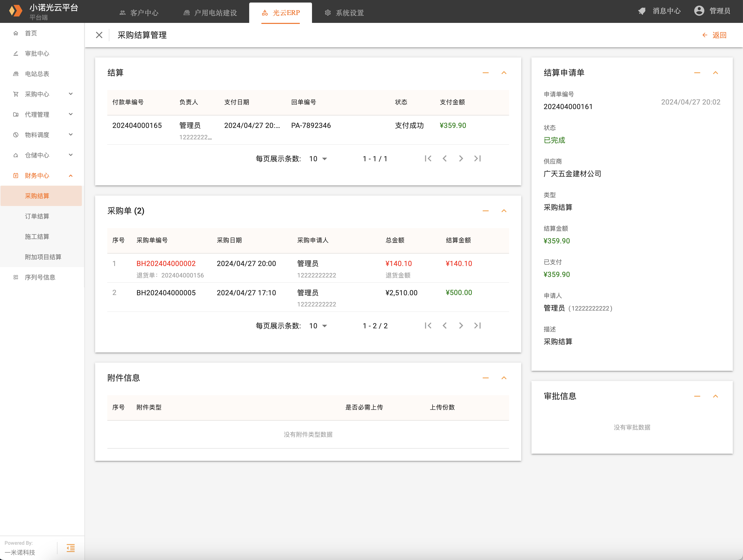Click the 已完成 status text
The width and height of the screenshot is (743, 560).
(x=554, y=140)
